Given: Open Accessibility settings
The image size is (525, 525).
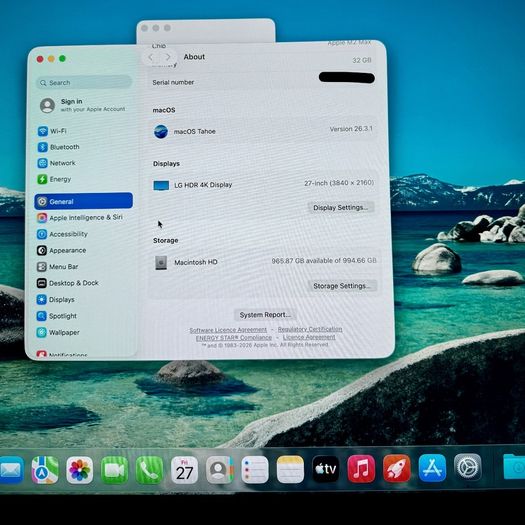Looking at the screenshot, I should [62, 234].
